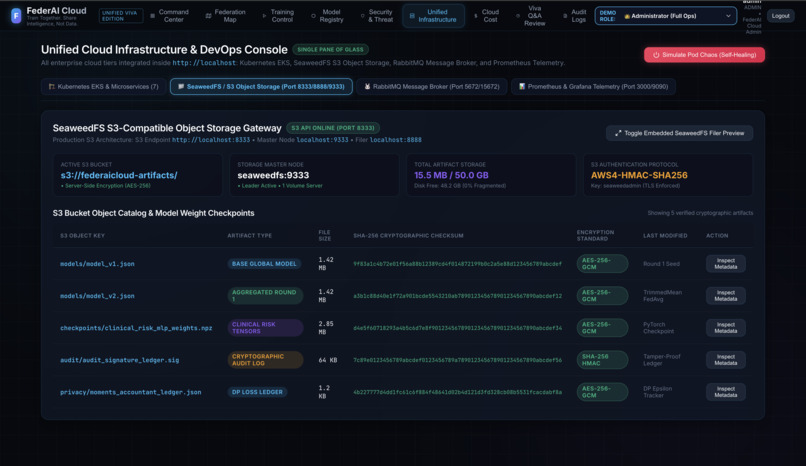
Task: Click the 2.85 MB file size cell
Action: point(326,328)
